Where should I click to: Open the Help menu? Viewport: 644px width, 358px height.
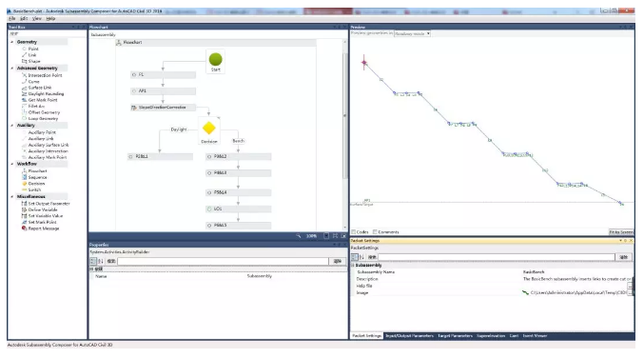pos(50,18)
